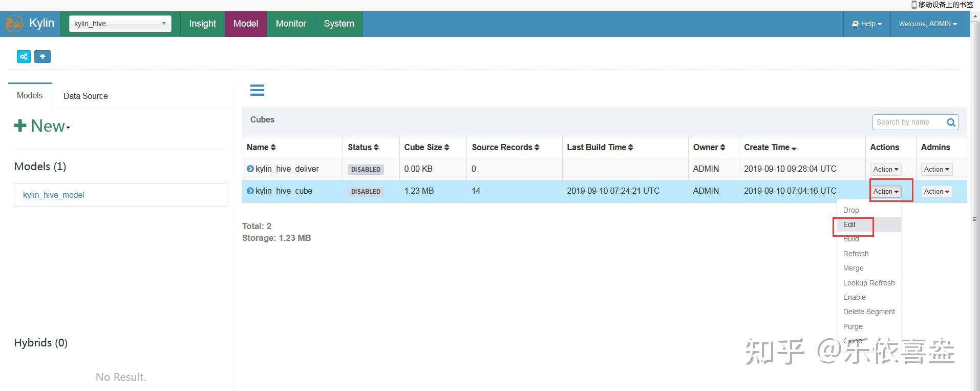Open the Help dropdown menu
Screen dimensions: 980x391
[x=867, y=24]
